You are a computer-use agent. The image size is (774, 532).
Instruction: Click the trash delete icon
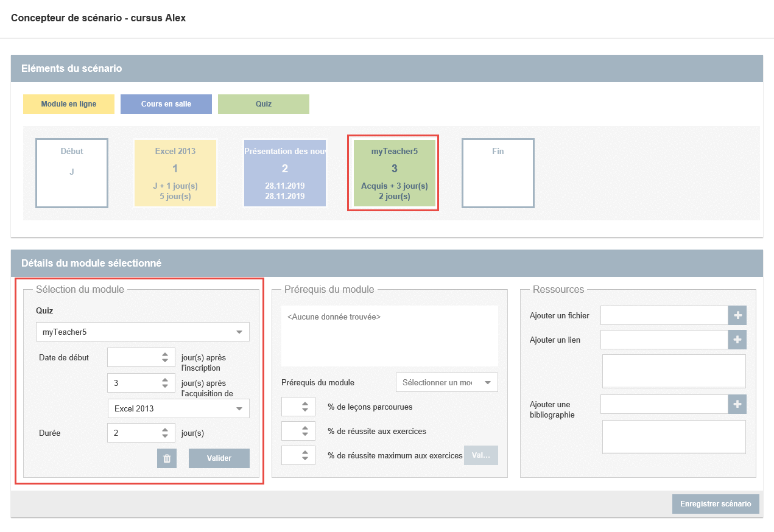pos(167,458)
